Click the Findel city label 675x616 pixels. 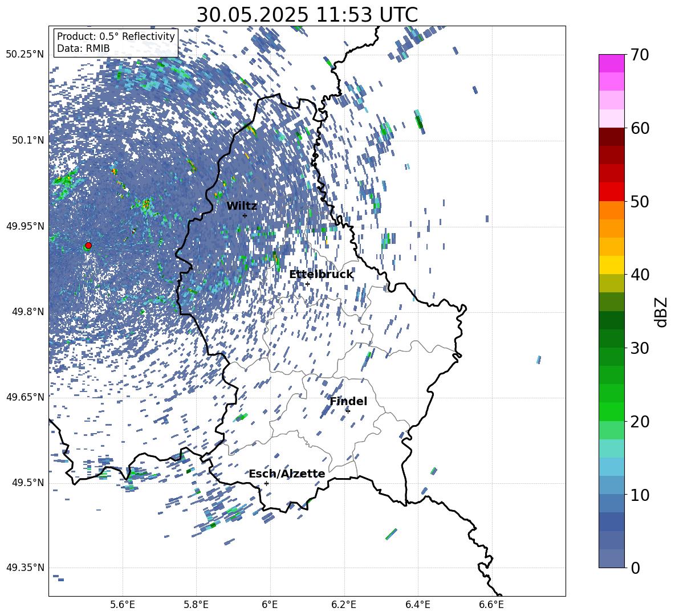[348, 401]
